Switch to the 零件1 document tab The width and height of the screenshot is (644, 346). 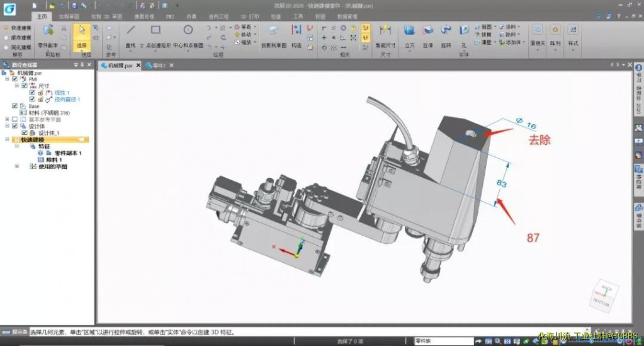(x=159, y=66)
